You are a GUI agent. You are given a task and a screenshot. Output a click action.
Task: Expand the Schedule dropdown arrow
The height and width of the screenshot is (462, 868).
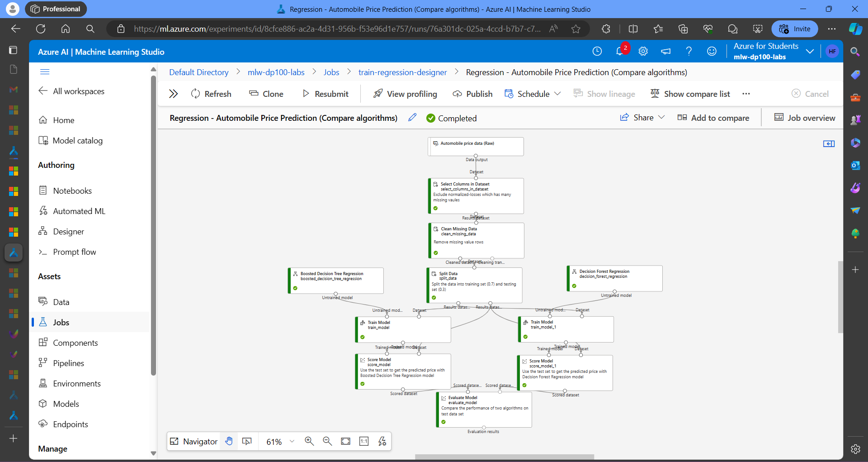tap(557, 94)
